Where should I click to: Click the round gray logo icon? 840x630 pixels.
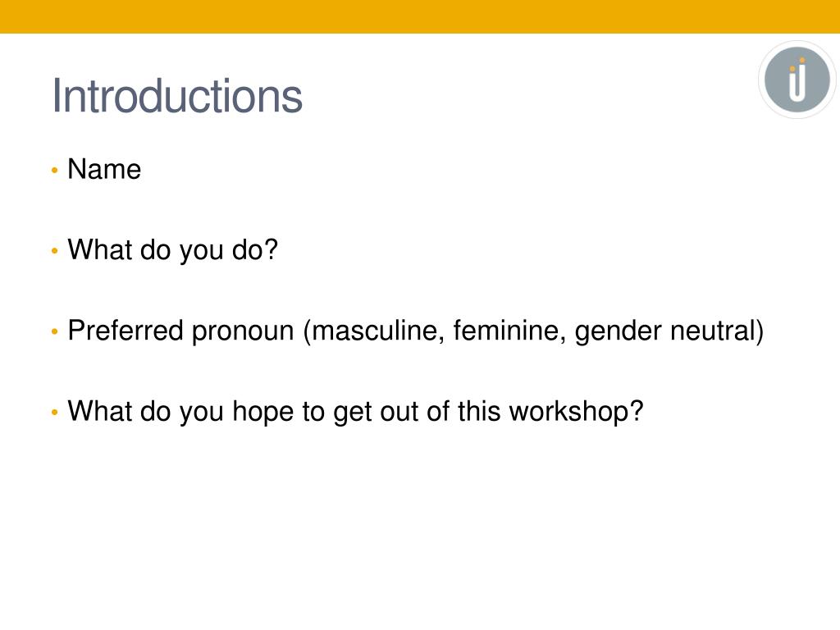797,80
